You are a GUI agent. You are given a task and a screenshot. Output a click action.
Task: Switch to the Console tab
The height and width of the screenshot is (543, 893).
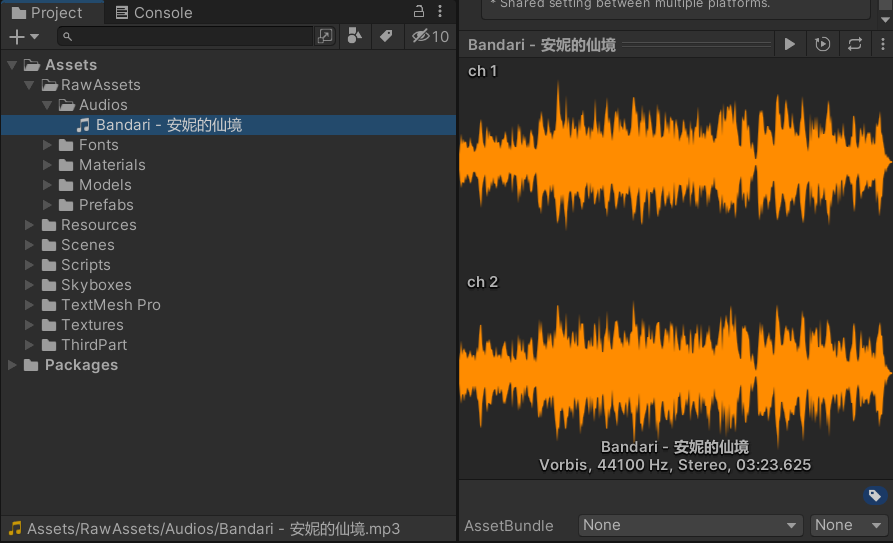point(154,13)
